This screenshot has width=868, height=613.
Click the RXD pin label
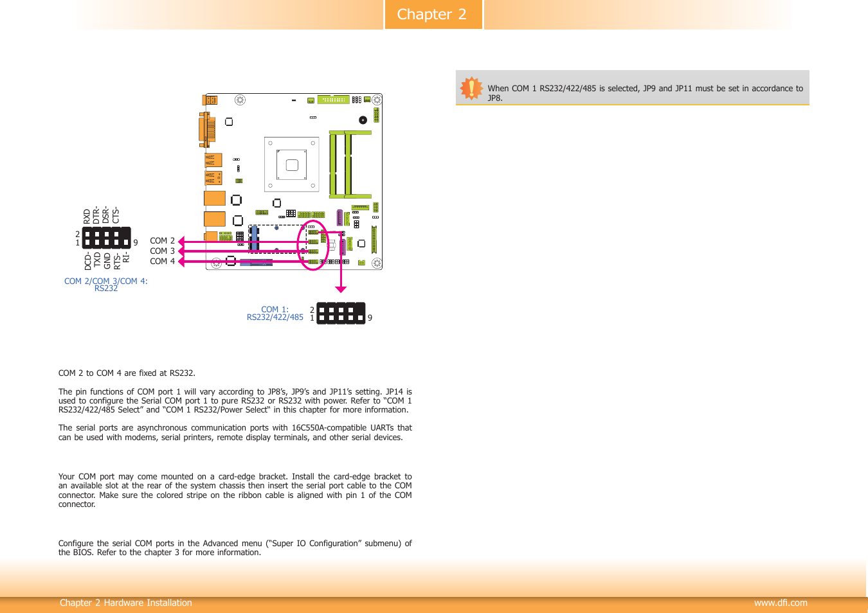tap(87, 217)
